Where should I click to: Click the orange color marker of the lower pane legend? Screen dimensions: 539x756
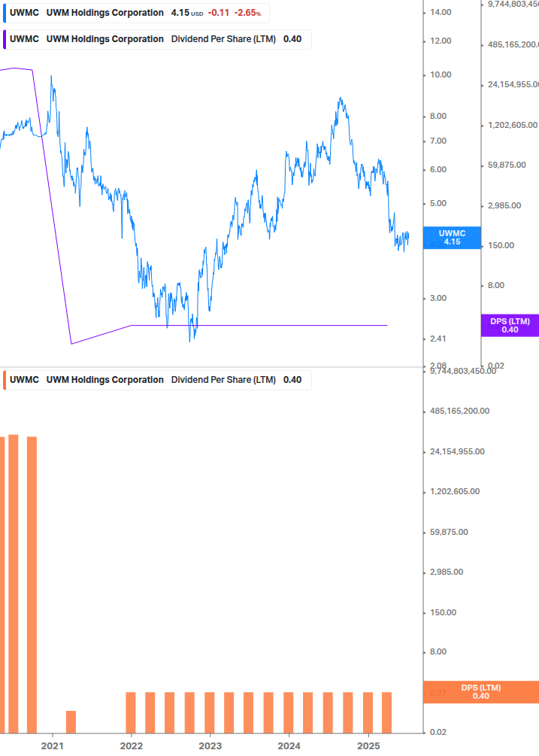(5, 380)
